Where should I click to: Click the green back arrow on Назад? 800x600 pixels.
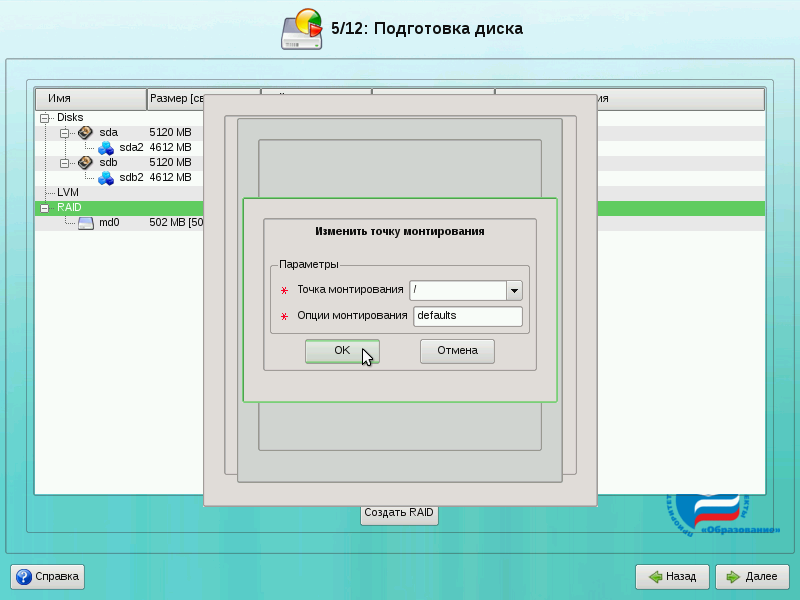[x=654, y=577]
